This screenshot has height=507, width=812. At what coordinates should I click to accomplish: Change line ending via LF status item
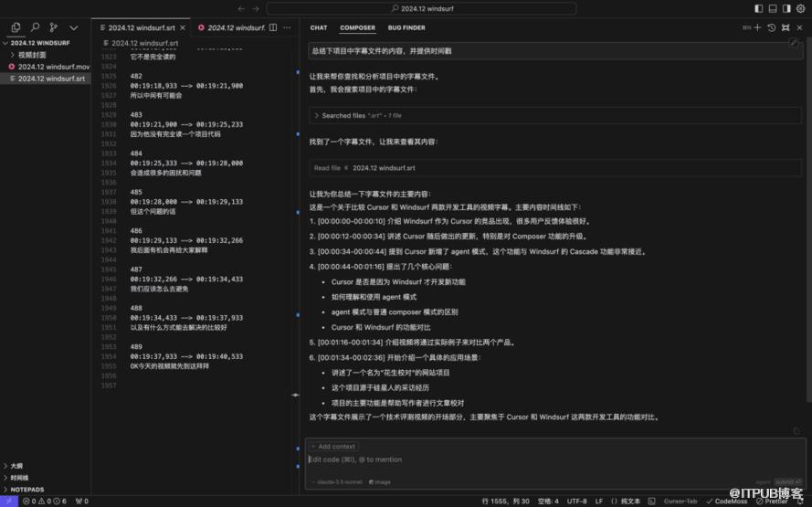599,501
